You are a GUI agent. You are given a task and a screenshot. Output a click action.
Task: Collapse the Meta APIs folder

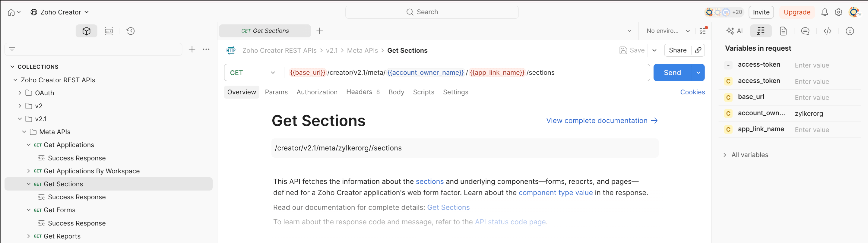[x=24, y=132]
